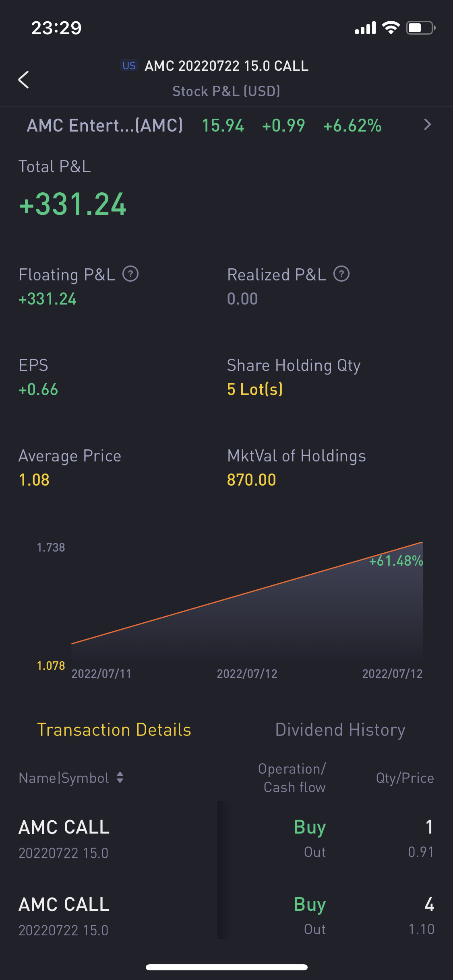Tap the Wi-Fi status icon
The height and width of the screenshot is (980, 453).
tap(390, 28)
